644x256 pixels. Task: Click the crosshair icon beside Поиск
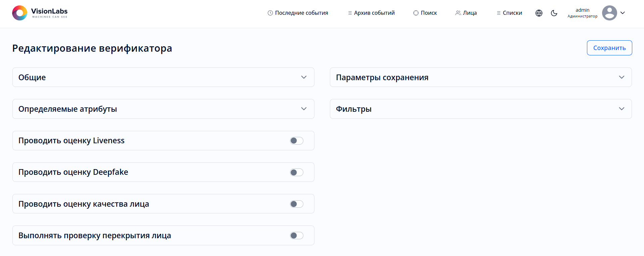[x=416, y=13]
